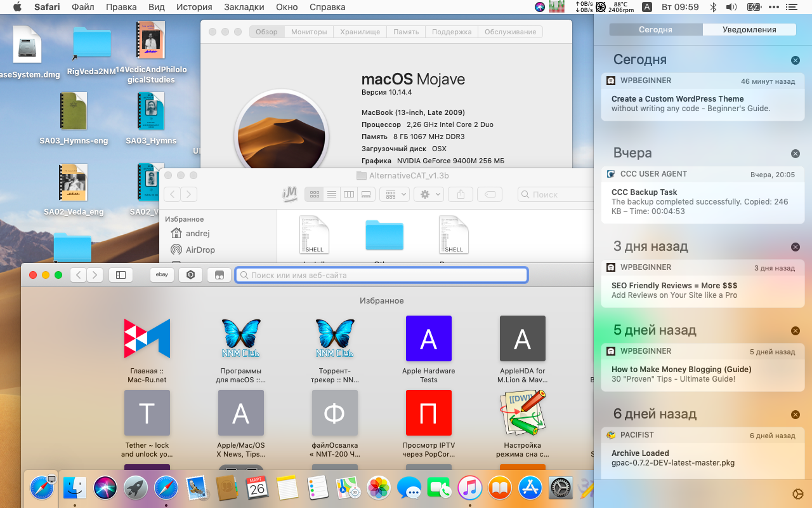The height and width of the screenshot is (508, 812).
Task: Open the App Store in the Dock
Action: coord(530,488)
